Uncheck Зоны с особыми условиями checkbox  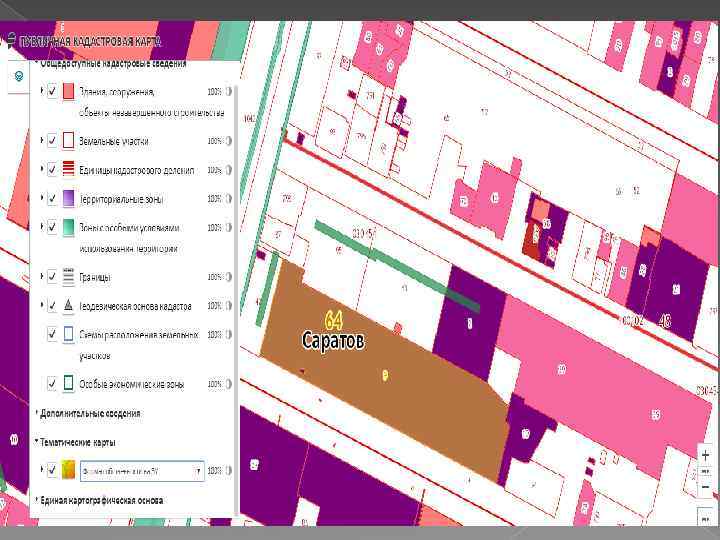click(52, 226)
